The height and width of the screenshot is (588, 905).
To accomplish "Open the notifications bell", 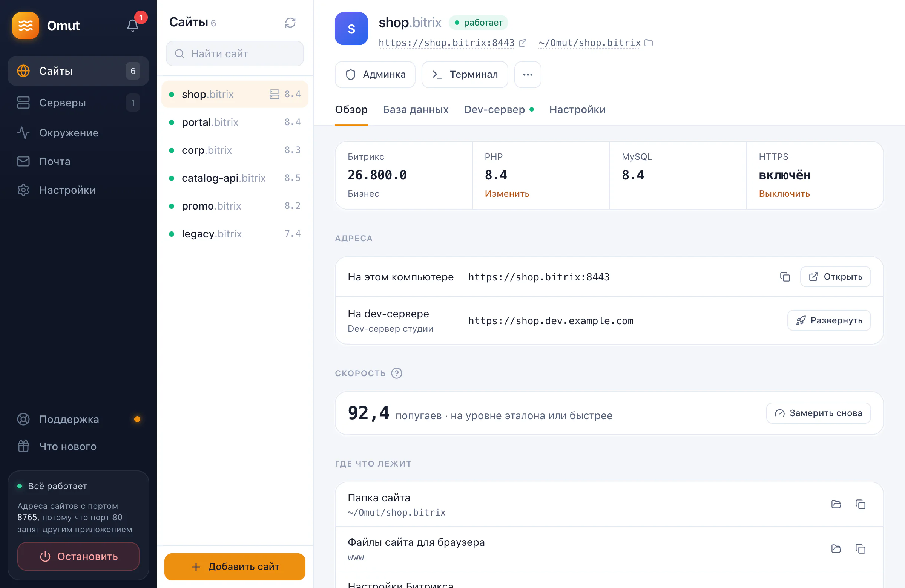I will point(133,26).
